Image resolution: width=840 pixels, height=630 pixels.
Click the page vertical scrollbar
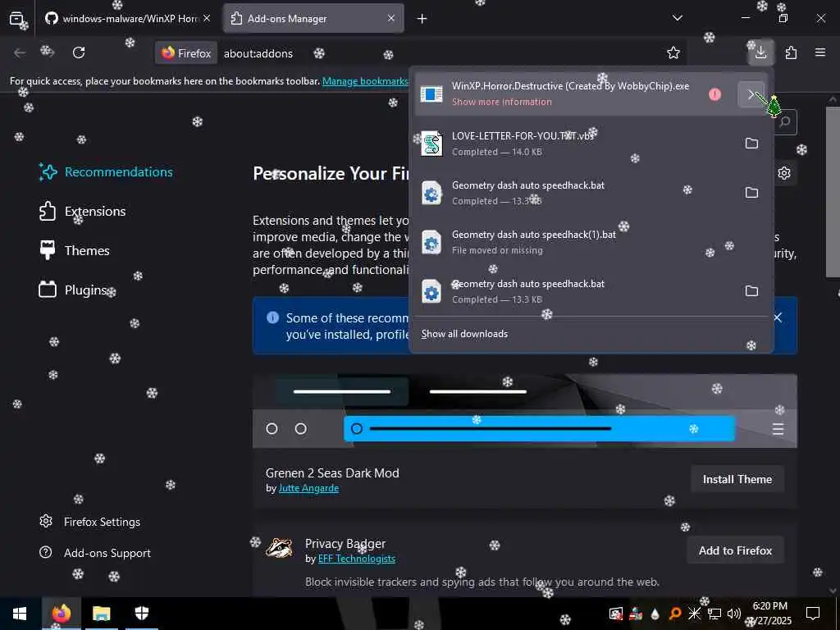pyautogui.click(x=833, y=193)
